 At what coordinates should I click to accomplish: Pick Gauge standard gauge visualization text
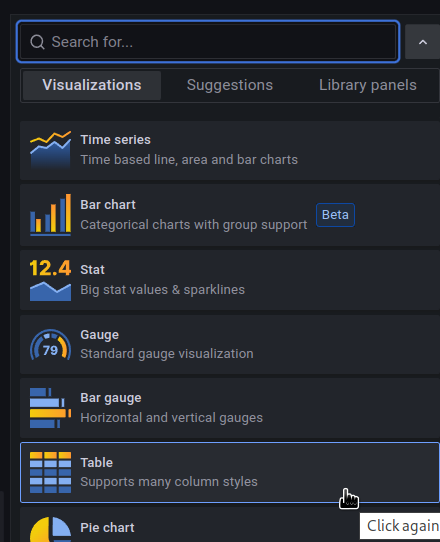pos(167,354)
